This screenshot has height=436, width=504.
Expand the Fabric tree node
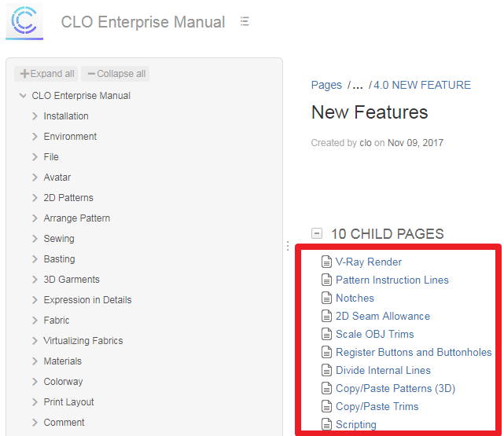point(35,321)
